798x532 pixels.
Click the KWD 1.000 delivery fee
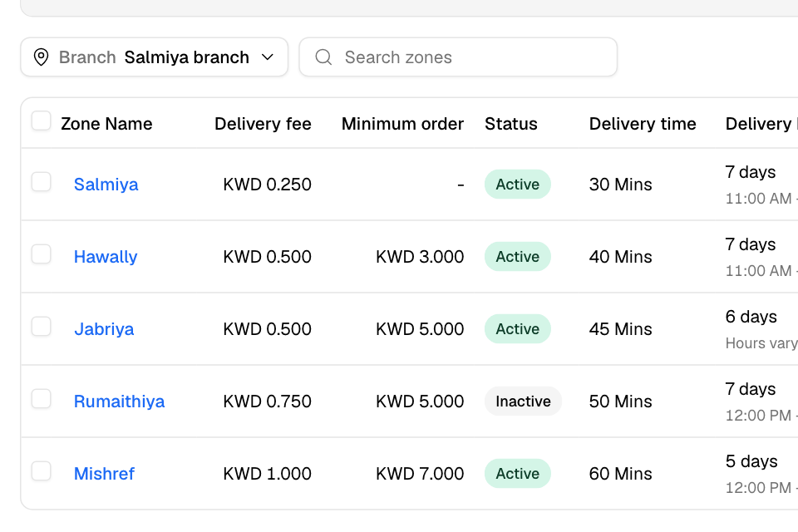click(x=267, y=474)
